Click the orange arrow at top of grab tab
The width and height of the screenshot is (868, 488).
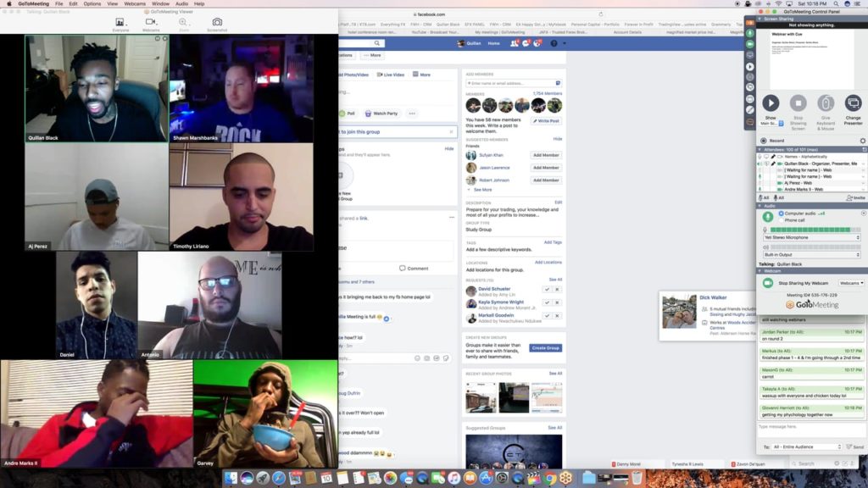tap(750, 23)
